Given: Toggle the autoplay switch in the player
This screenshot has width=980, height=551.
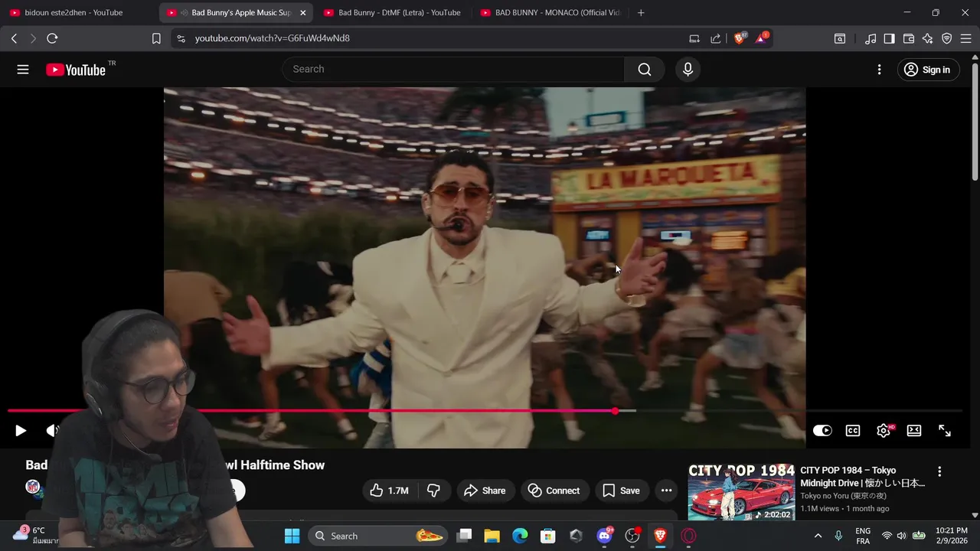Looking at the screenshot, I should tap(822, 431).
